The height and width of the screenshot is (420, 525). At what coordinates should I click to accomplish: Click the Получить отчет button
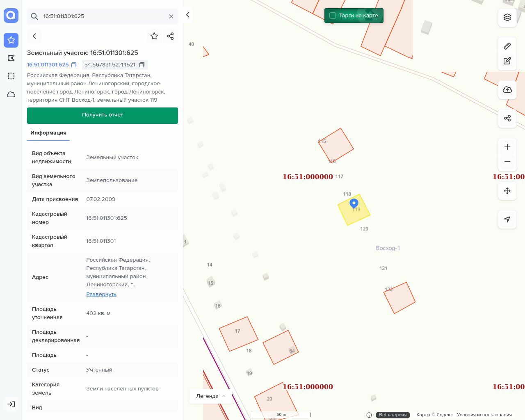[103, 115]
